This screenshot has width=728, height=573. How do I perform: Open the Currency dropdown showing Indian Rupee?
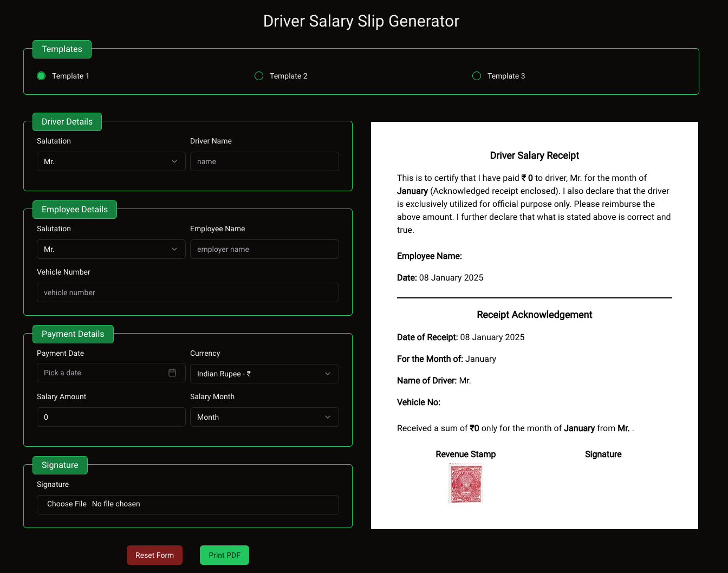[x=264, y=374]
